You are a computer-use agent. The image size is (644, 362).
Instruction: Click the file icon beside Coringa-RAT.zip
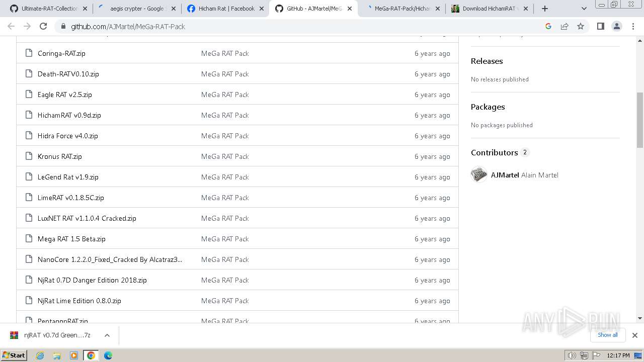coord(29,53)
